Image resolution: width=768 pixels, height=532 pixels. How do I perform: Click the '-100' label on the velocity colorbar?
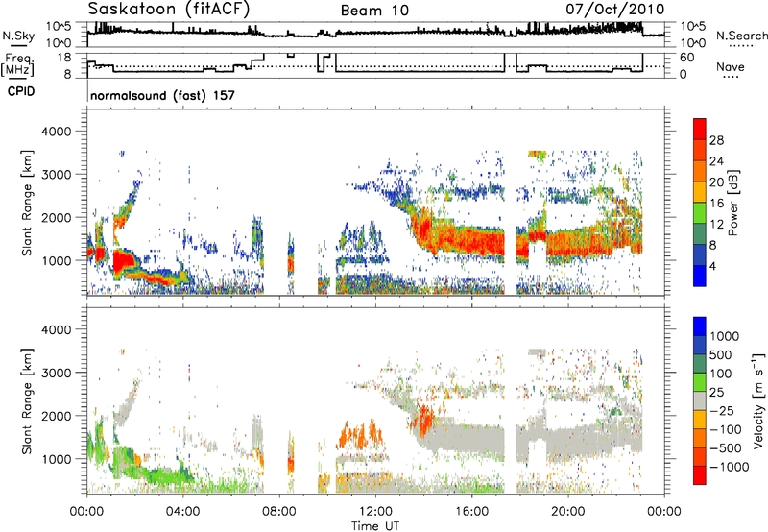[x=726, y=429]
